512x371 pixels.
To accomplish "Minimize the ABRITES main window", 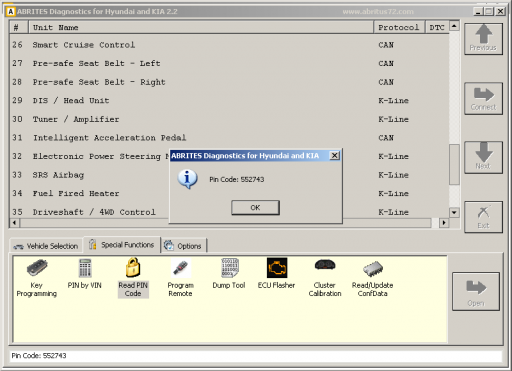I will (478, 11).
